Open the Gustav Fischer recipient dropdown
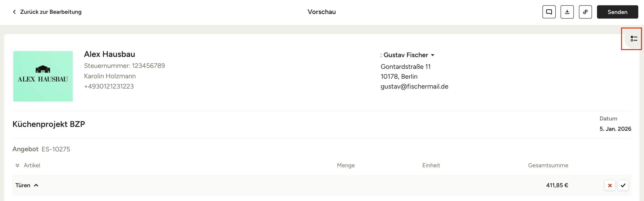 (x=432, y=55)
